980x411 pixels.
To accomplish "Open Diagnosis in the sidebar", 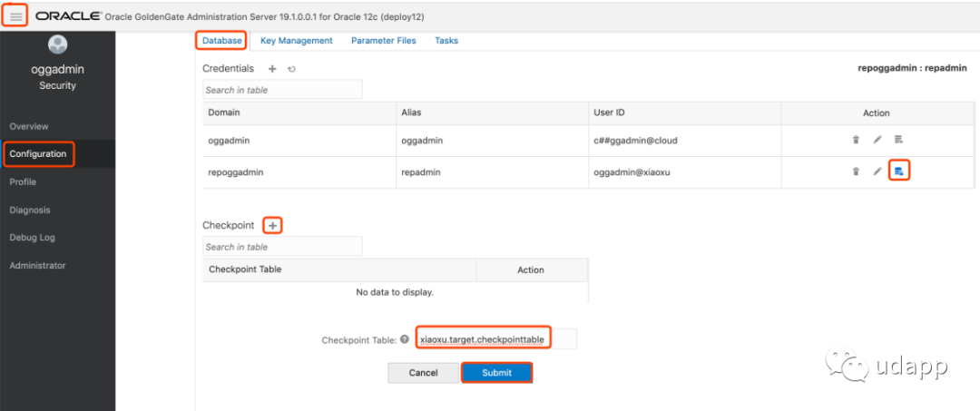I will click(x=30, y=210).
